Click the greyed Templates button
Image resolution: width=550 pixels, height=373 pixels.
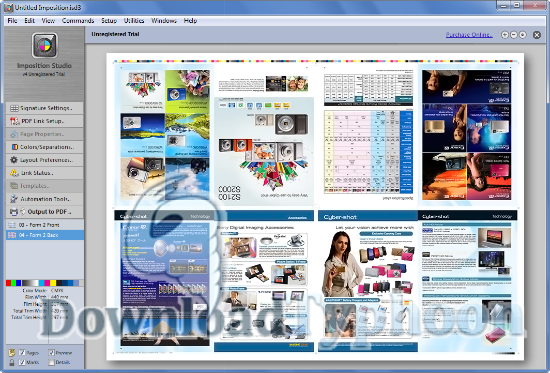click(45, 186)
